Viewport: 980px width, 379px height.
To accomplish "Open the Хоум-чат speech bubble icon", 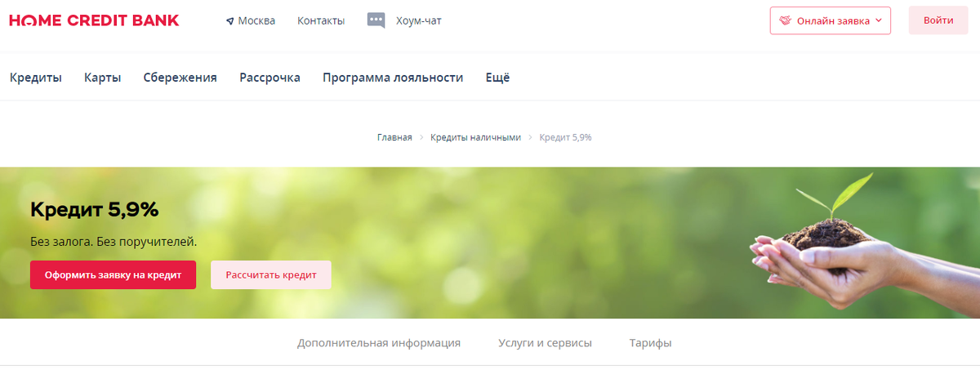I will click(x=376, y=20).
